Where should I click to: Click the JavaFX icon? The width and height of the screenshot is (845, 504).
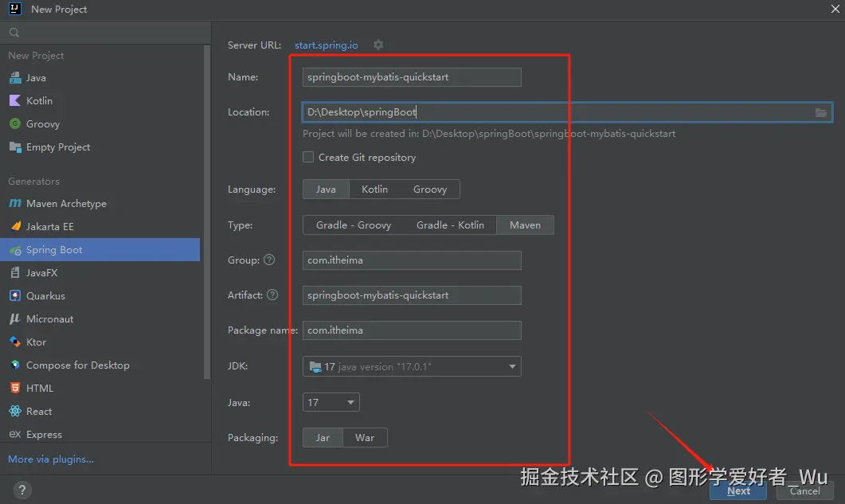(x=15, y=273)
